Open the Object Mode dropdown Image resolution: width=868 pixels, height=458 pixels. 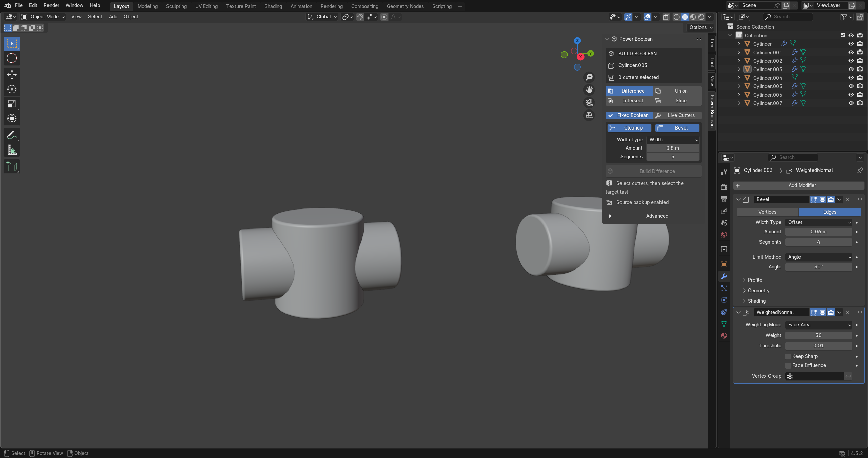43,17
